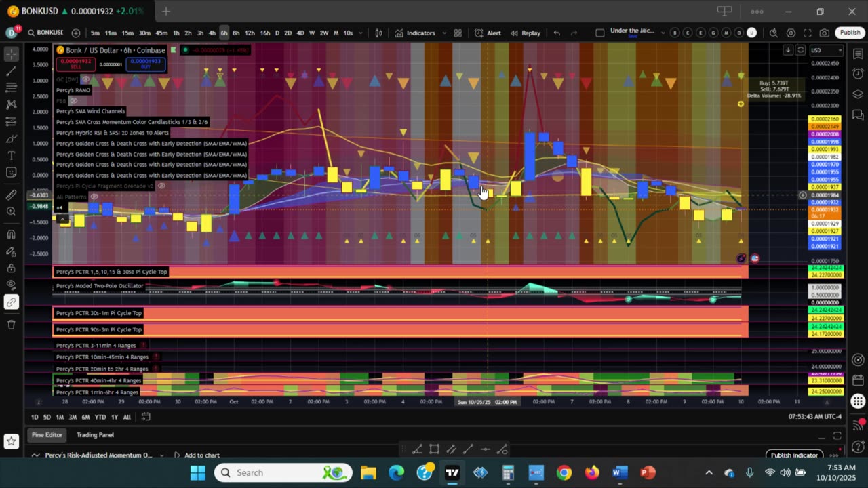Click the Publish button
Image resolution: width=868 pixels, height=488 pixels.
850,33
